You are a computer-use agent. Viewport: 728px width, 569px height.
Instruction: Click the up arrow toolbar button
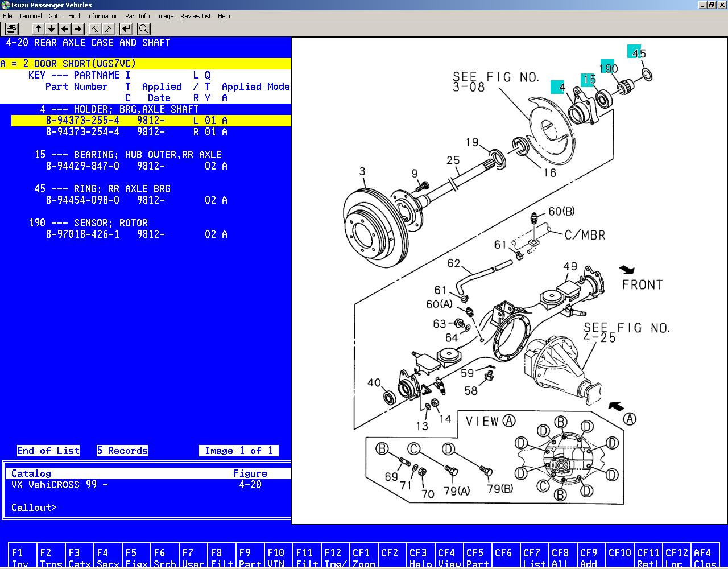38,29
